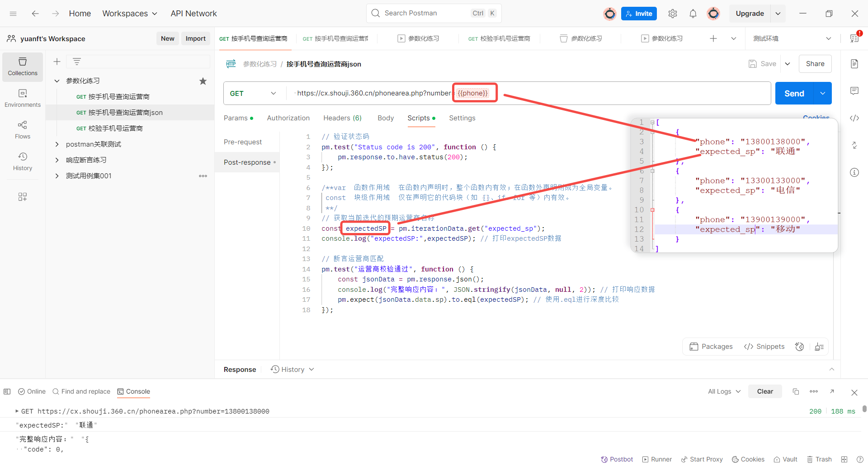Open the Send button dropdown arrow

[x=823, y=93]
